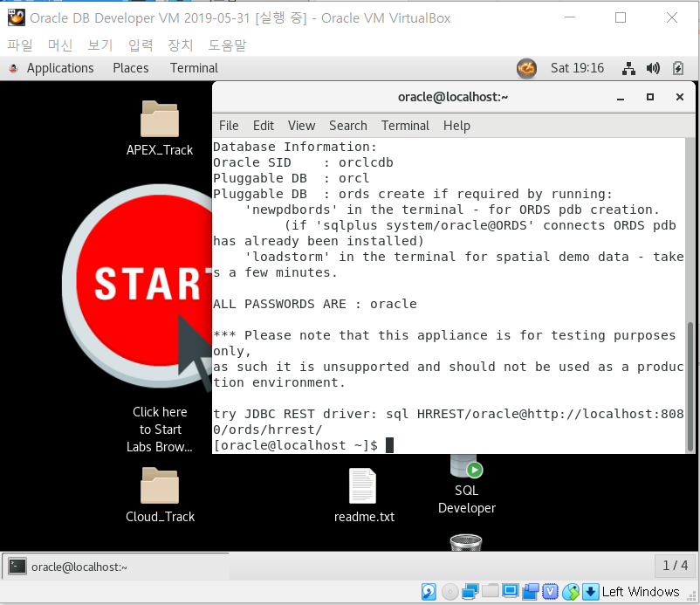Click VirtualBox host key arrow indicator
700x605 pixels.
pyautogui.click(x=591, y=592)
